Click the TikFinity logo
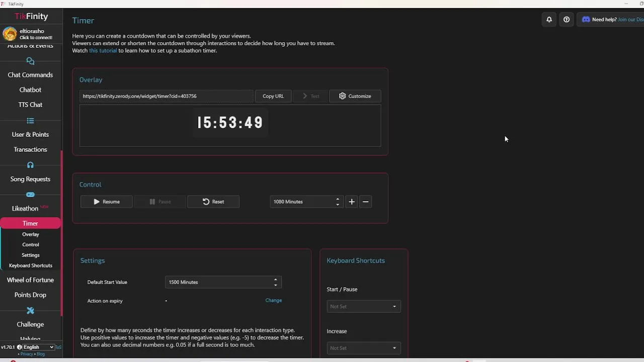 click(x=31, y=16)
